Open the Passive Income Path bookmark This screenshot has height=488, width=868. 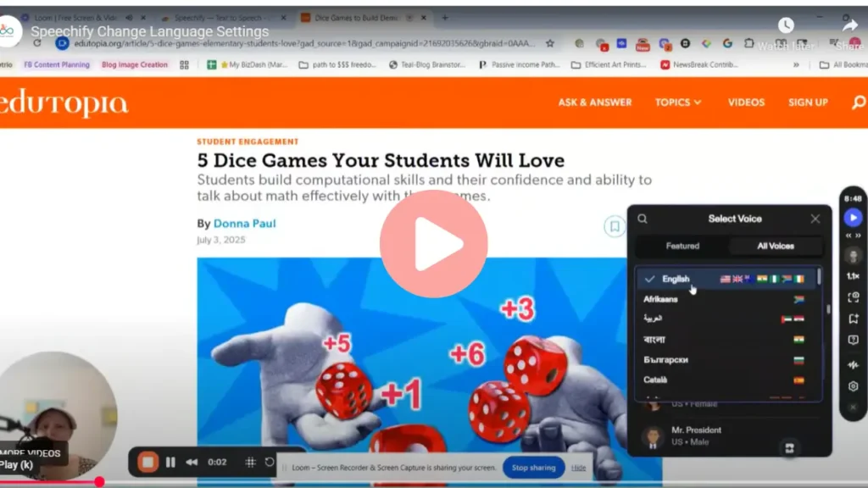click(520, 64)
